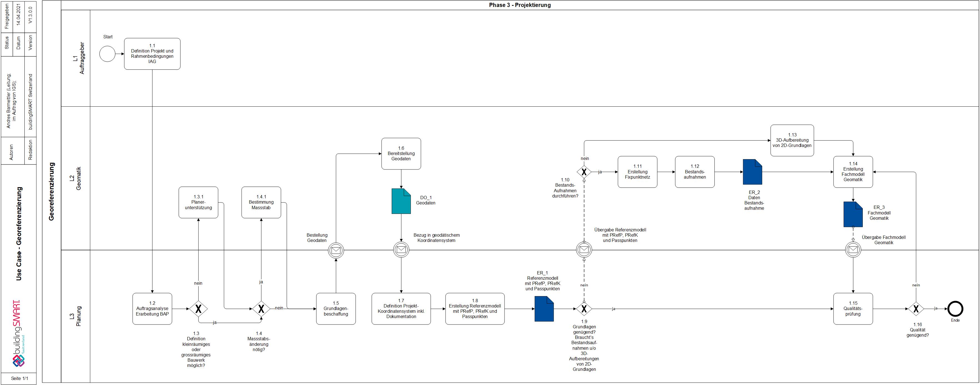The image size is (980, 385).
Task: Click the Use Case - Georeferenzierung title
Action: pos(19,234)
